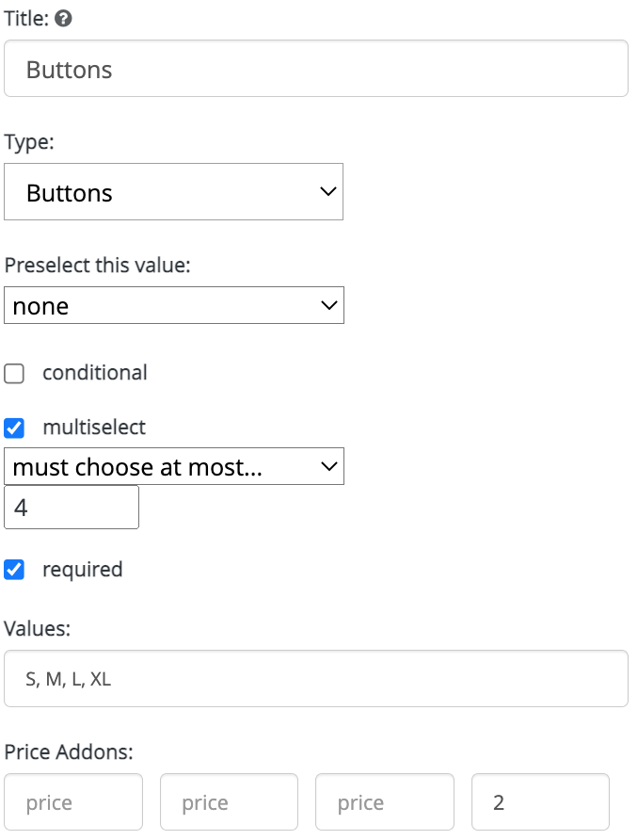Viewport: 638px width, 840px height.
Task: Click the conditional label text
Action: click(95, 373)
